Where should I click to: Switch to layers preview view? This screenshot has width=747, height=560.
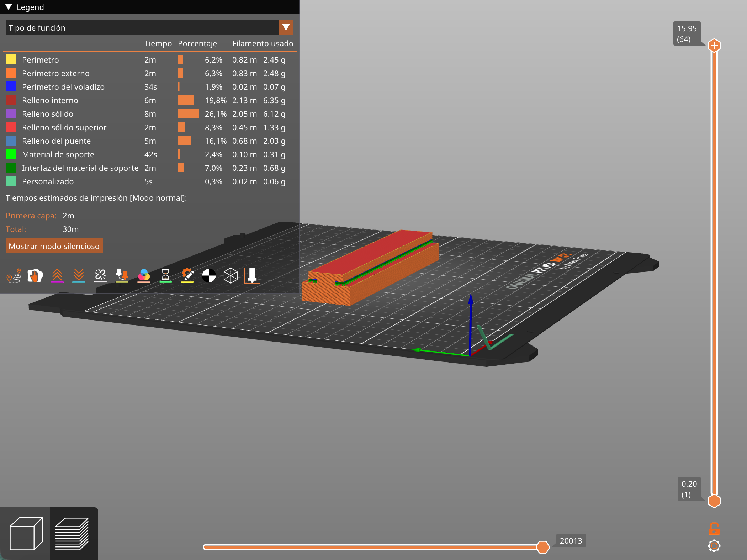coord(72,533)
